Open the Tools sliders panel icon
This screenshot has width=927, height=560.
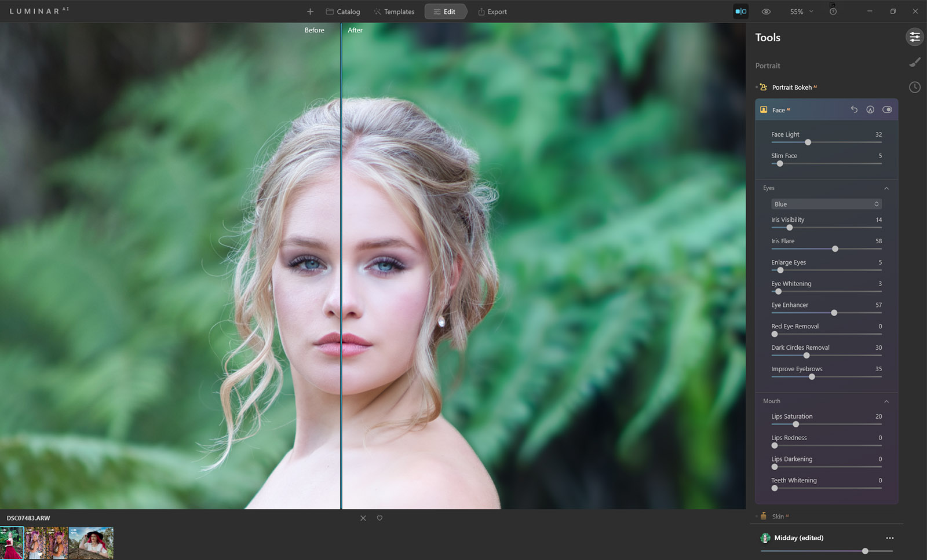[x=914, y=37]
